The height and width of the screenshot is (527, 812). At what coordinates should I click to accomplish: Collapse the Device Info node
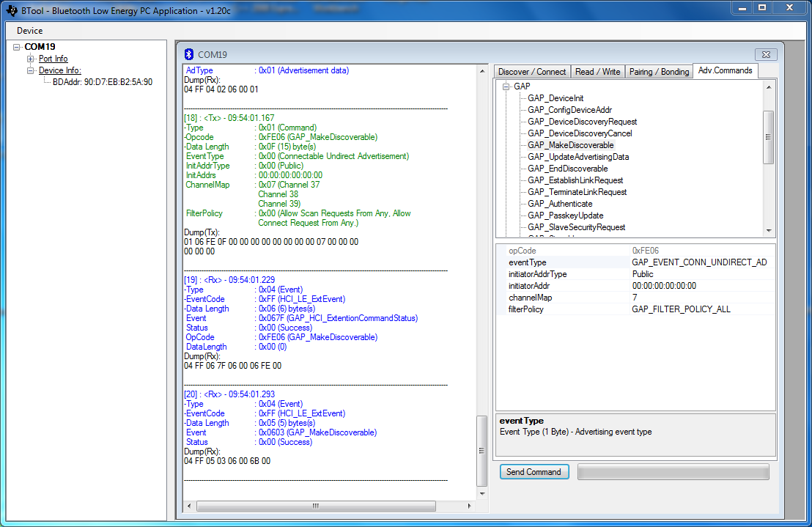click(31, 70)
